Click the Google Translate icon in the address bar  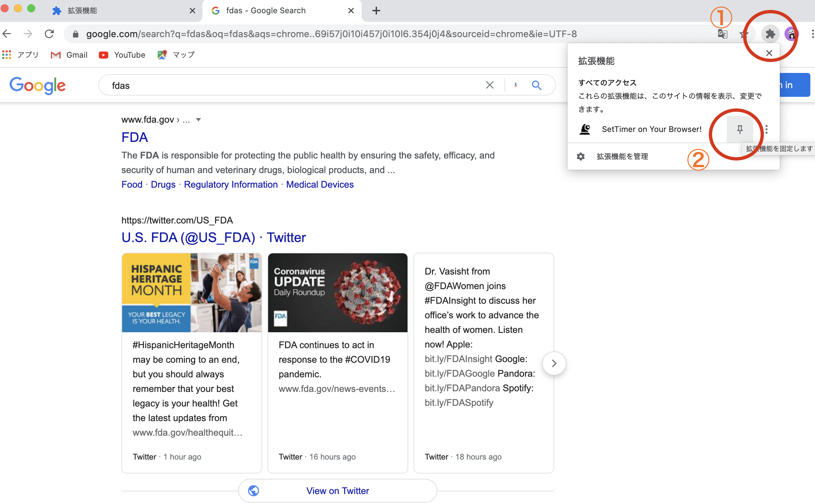click(723, 34)
